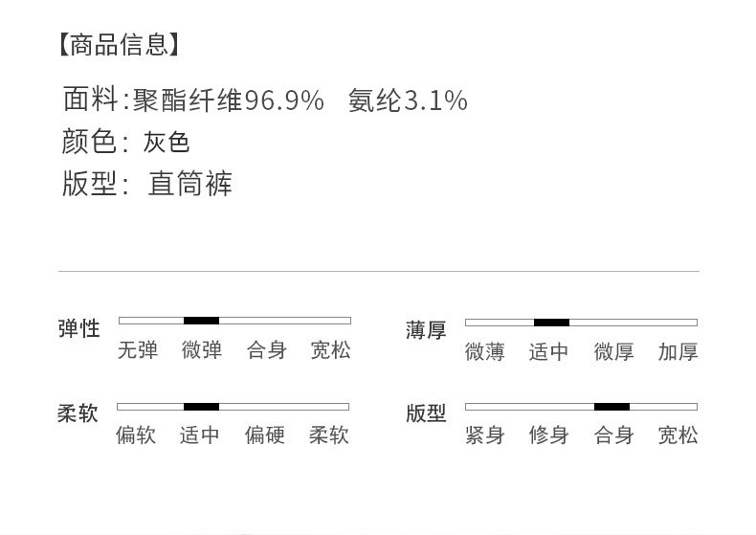The width and height of the screenshot is (756, 535).
Task: Pick the 微薄 thickness option
Action: [x=485, y=352]
